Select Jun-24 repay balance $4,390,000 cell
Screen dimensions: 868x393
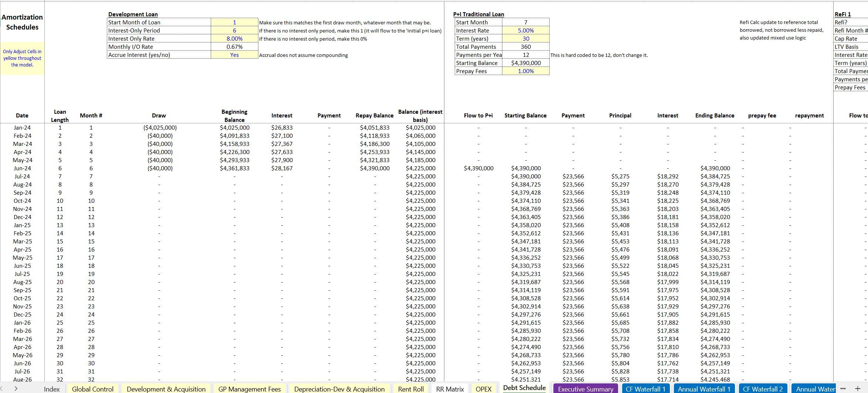(x=374, y=168)
